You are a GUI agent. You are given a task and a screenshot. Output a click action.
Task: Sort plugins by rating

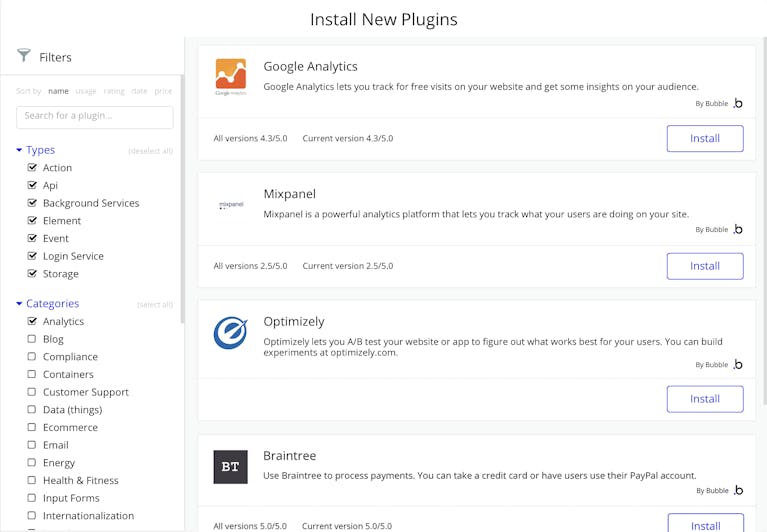click(x=114, y=91)
